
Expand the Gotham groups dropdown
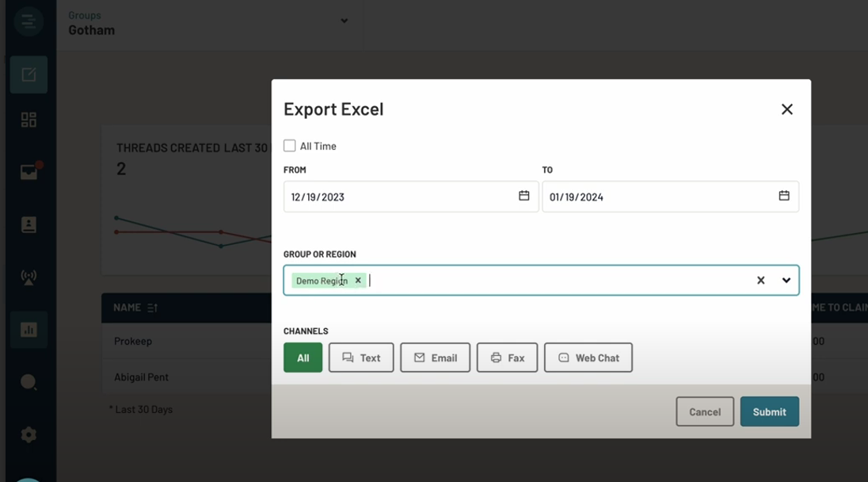coord(344,22)
